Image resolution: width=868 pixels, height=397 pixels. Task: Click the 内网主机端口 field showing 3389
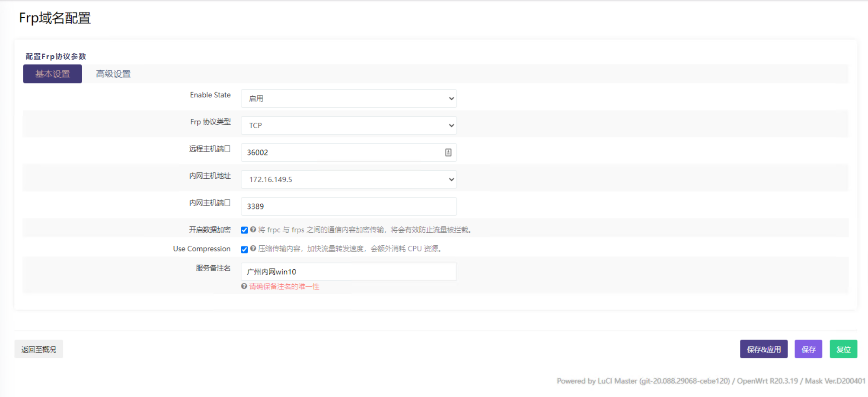coord(348,206)
